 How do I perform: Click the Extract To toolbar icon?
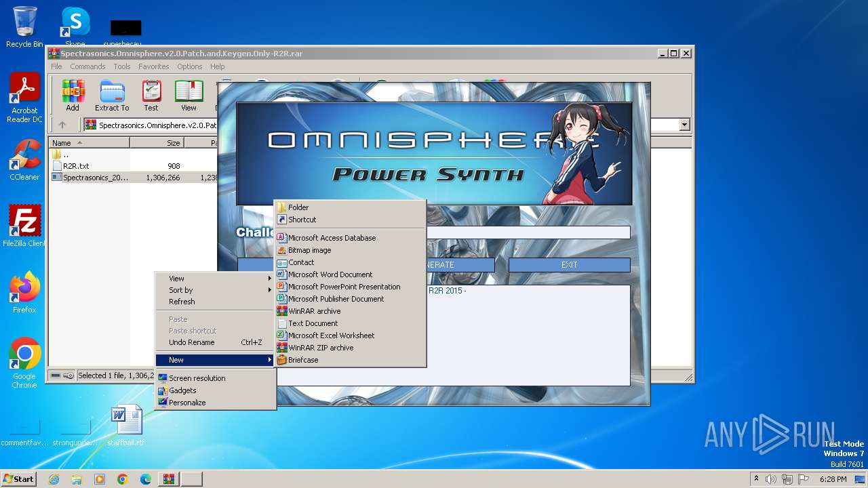pos(112,96)
